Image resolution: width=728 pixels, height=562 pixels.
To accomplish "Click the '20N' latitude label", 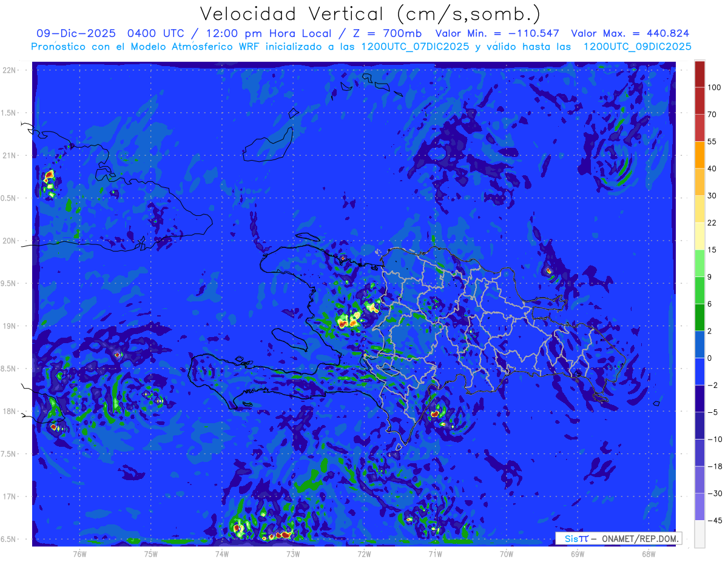I will pyautogui.click(x=10, y=241).
